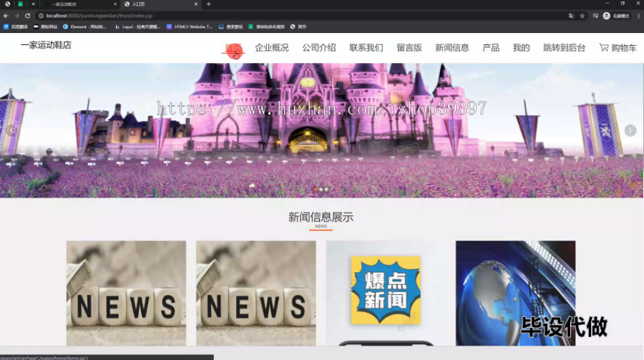Open the HTML5 Website T... bookmark
The image size is (644, 360).
coord(190,26)
